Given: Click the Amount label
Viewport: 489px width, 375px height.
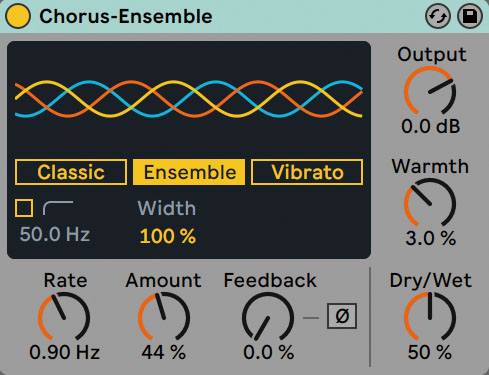Looking at the screenshot, I should [x=163, y=280].
